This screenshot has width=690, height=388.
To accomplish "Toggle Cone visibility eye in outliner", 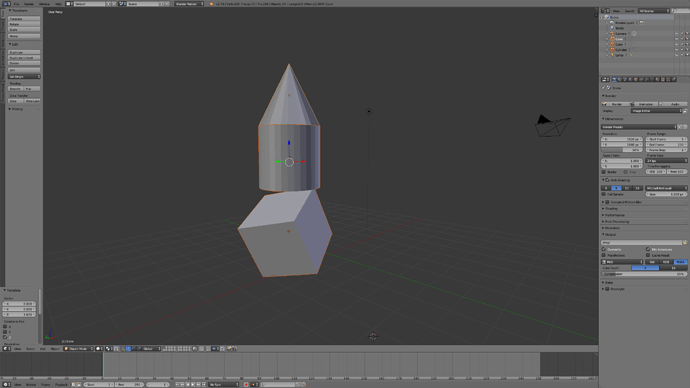I will (x=677, y=39).
